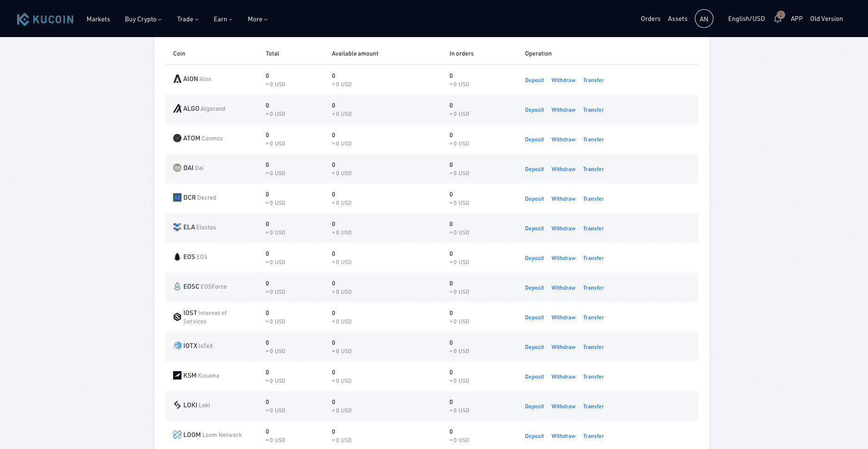Image resolution: width=868 pixels, height=449 pixels.
Task: Switch to the Old Version
Action: click(826, 19)
